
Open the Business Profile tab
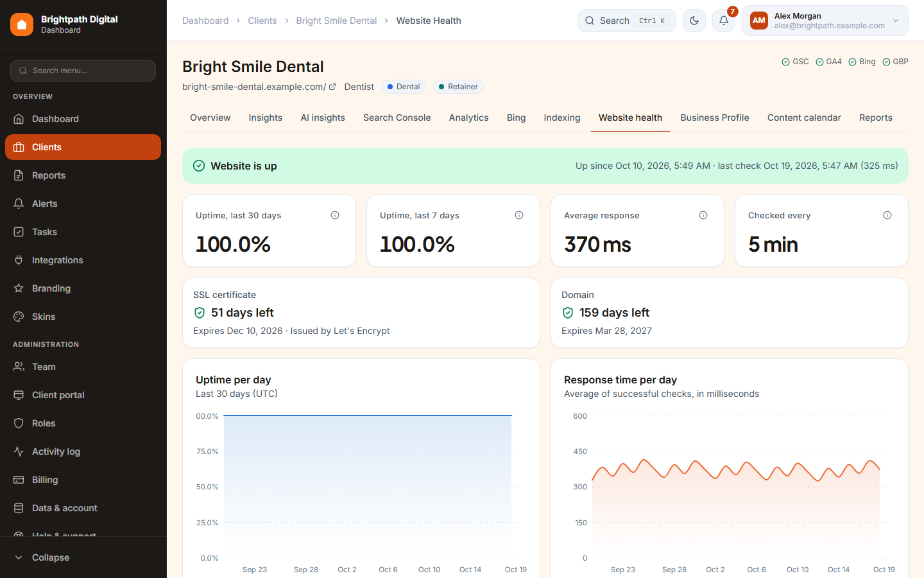(715, 118)
